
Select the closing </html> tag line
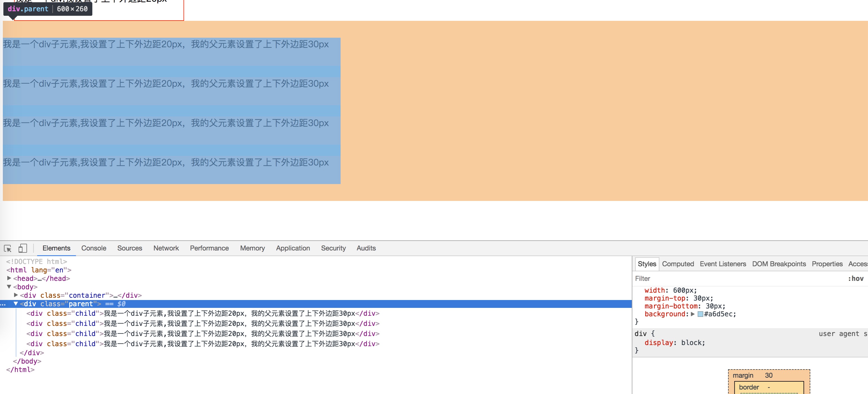20,370
